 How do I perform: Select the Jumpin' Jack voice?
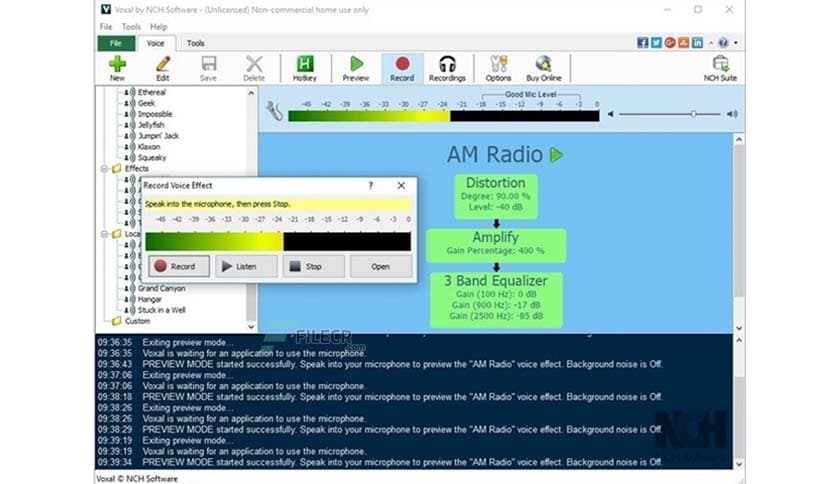click(x=158, y=136)
